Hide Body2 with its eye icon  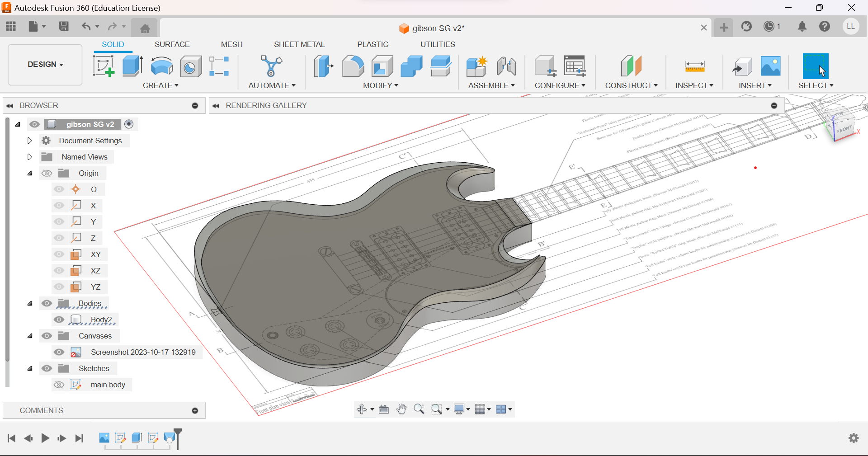(59, 320)
